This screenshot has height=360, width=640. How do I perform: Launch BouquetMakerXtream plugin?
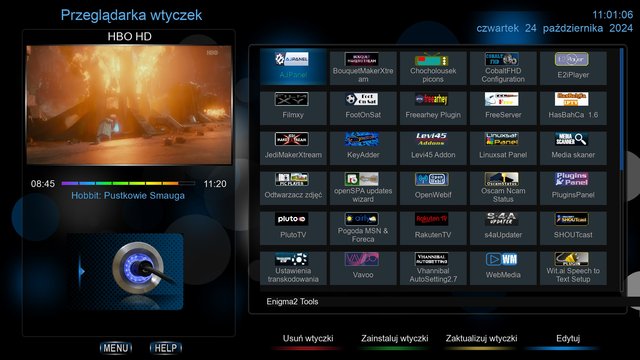click(x=363, y=67)
